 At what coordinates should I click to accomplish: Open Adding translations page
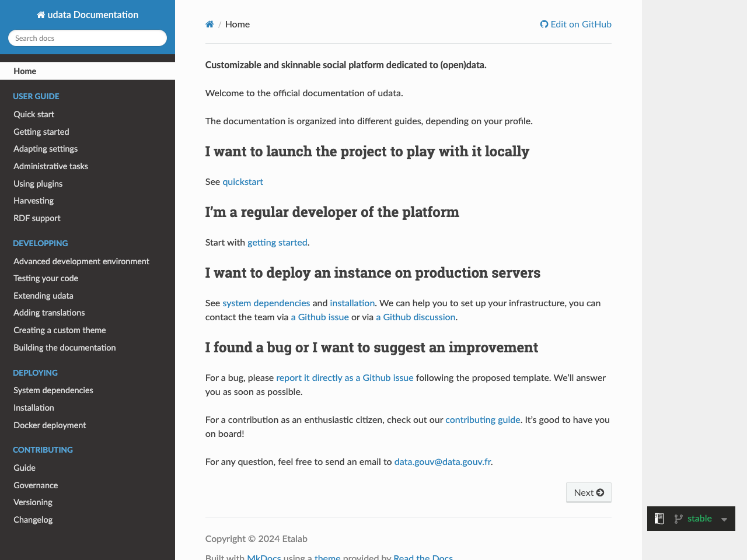click(88, 313)
